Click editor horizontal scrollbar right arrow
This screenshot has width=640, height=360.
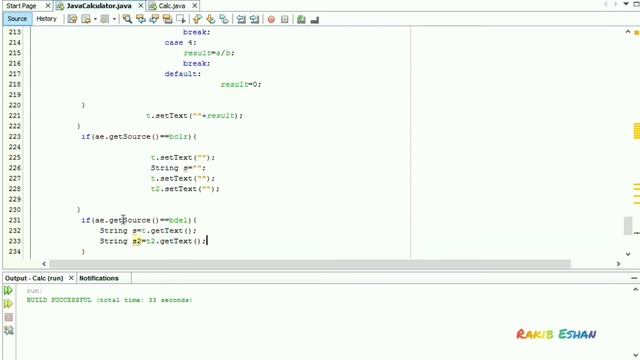pyautogui.click(x=618, y=264)
